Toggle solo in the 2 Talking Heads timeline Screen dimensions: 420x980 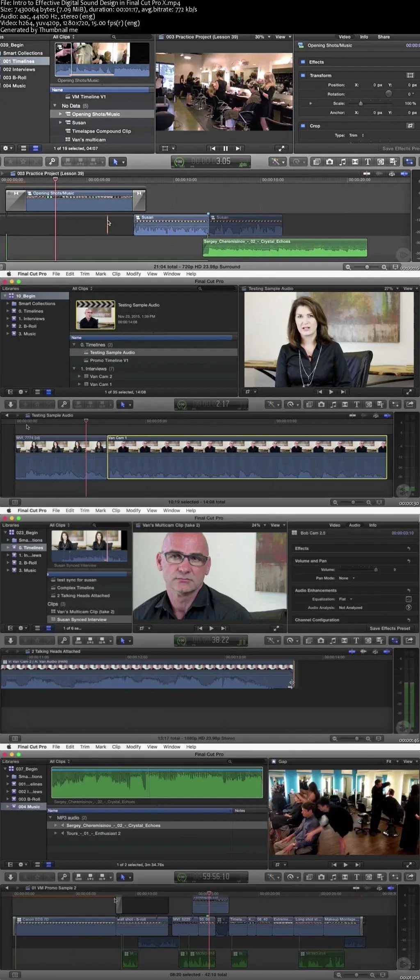[375, 652]
